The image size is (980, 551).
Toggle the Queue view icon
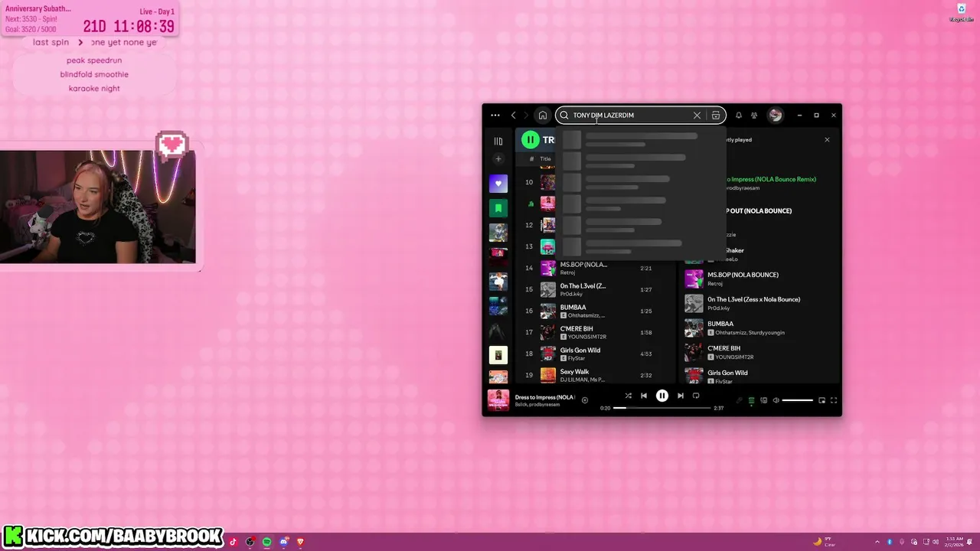pyautogui.click(x=751, y=400)
